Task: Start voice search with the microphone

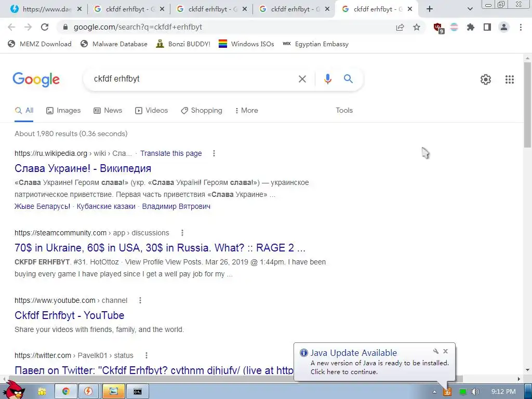Action: point(327,79)
